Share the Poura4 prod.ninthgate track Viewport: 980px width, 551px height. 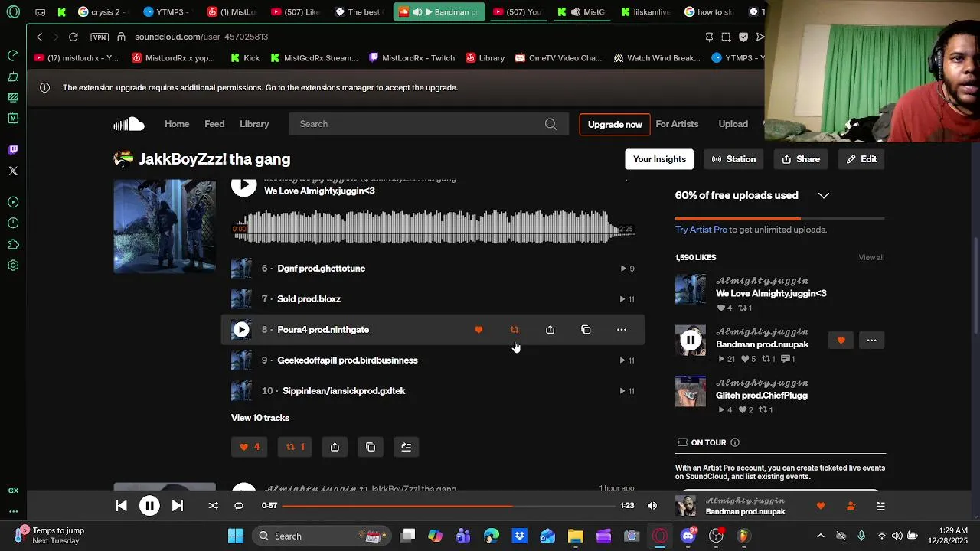coord(550,330)
